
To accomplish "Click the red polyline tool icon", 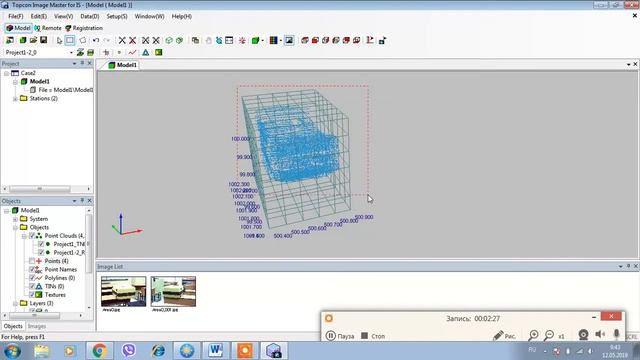I will pyautogui.click(x=132, y=52).
